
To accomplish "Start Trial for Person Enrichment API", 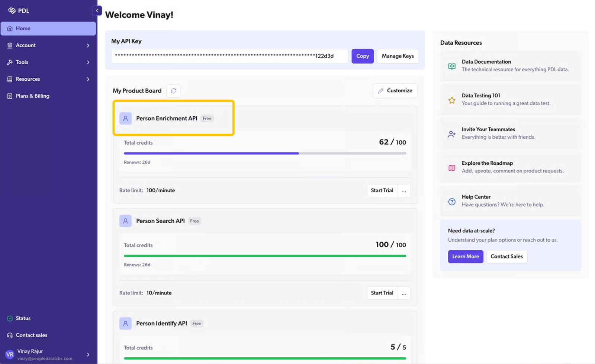I will [x=382, y=191].
